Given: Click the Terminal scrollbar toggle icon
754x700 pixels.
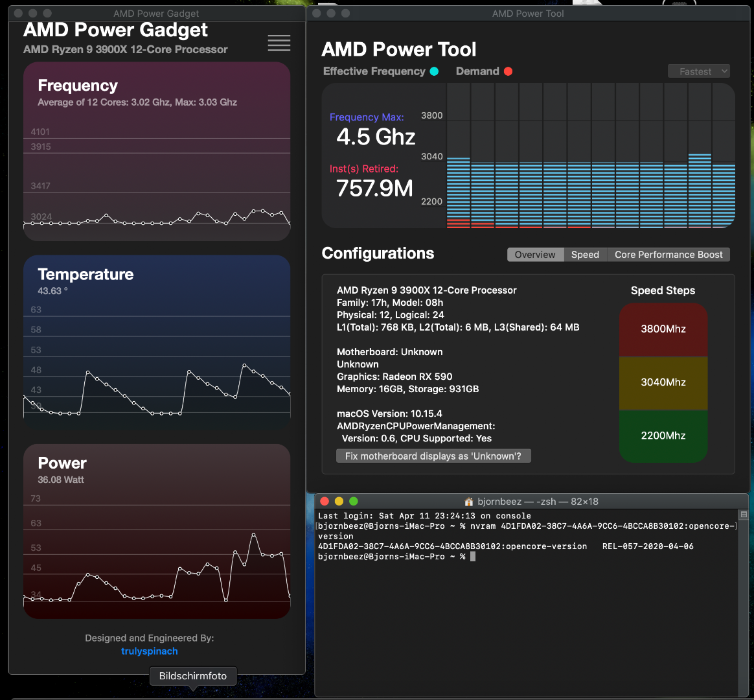Looking at the screenshot, I should tap(744, 515).
